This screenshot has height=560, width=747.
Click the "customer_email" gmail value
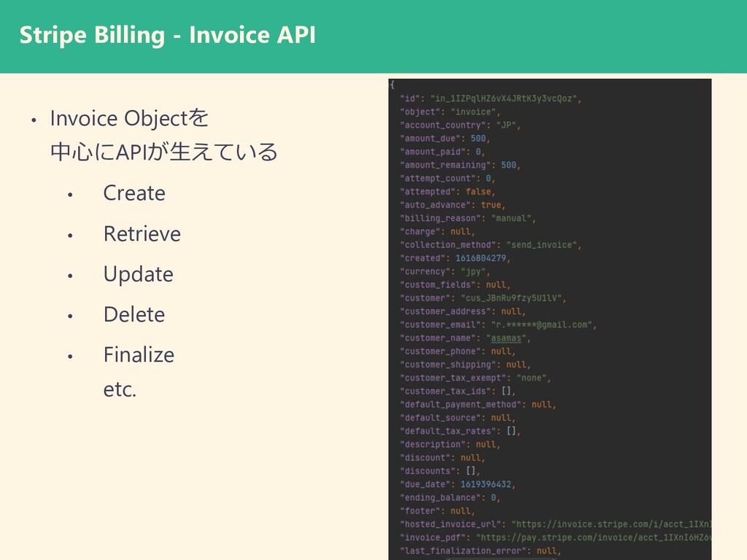[x=541, y=324]
